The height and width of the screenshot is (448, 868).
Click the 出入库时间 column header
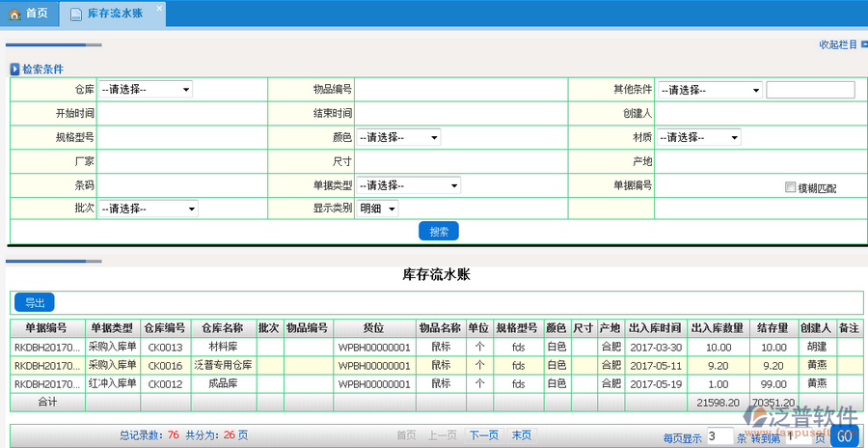coord(655,327)
